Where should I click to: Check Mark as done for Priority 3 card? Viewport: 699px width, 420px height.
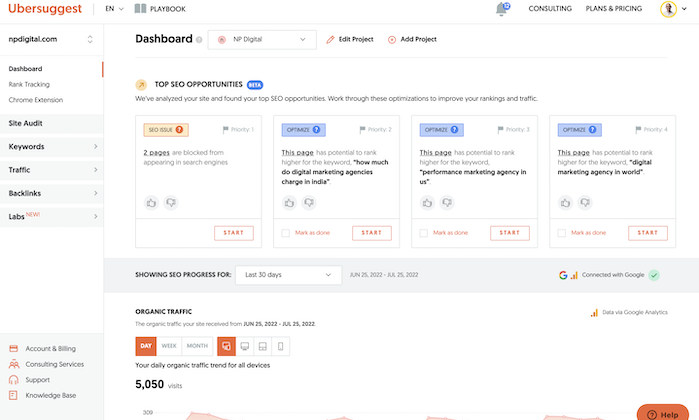click(424, 233)
